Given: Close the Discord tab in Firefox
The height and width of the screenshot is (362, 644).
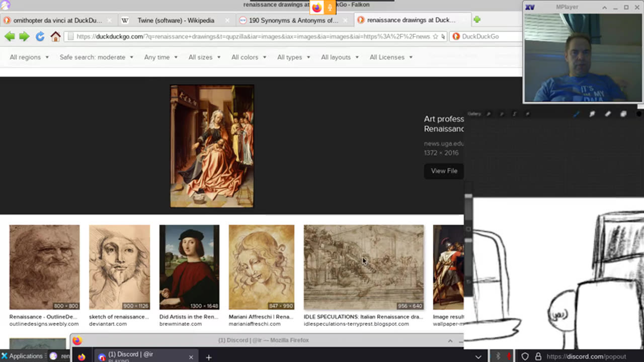Looking at the screenshot, I should click(191, 357).
